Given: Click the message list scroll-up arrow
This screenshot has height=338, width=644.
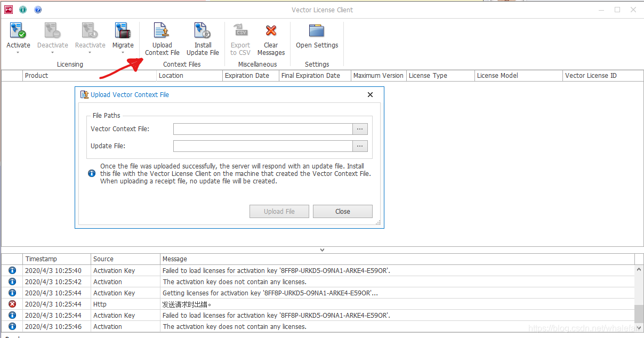Looking at the screenshot, I should coord(639,269).
